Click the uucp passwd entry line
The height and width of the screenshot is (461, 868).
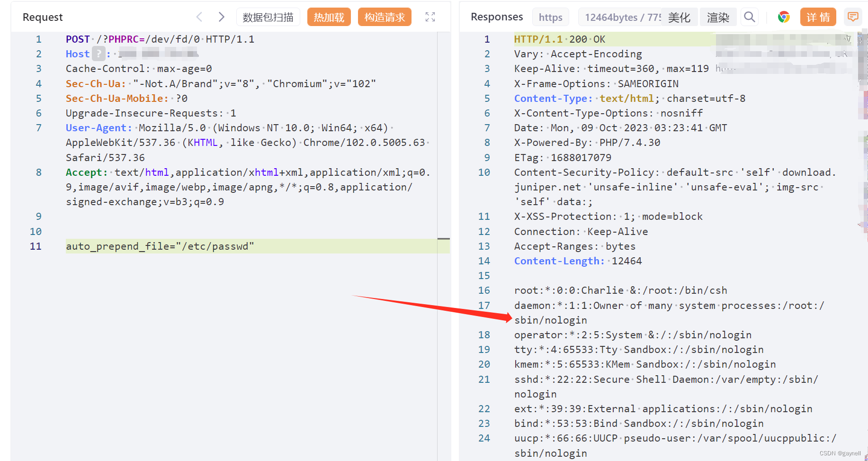click(676, 446)
